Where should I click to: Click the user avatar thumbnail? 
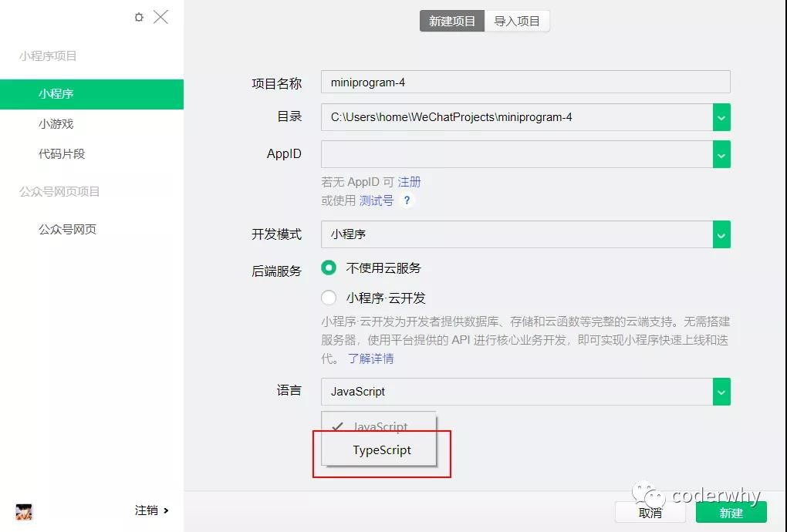click(24, 511)
